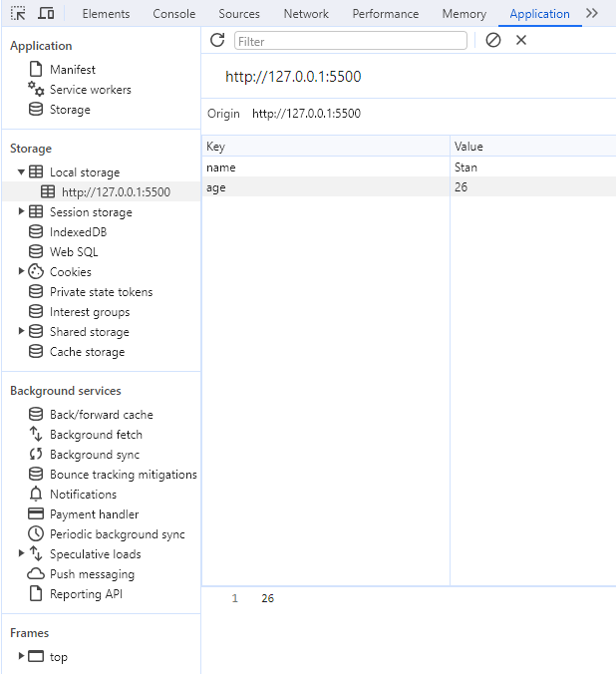Select the Application tab
The width and height of the screenshot is (616, 674).
pos(539,14)
